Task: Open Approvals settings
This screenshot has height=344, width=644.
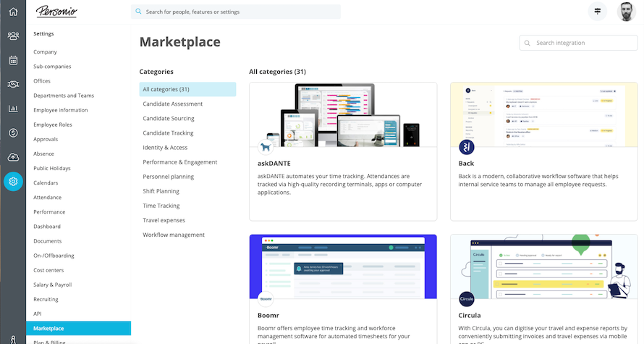Action: pyautogui.click(x=46, y=139)
